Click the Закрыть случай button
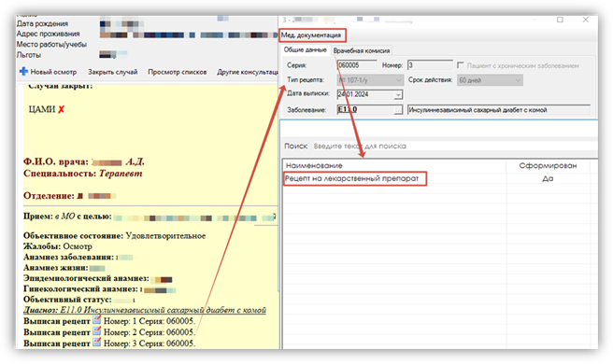The image size is (613, 364). (x=112, y=72)
